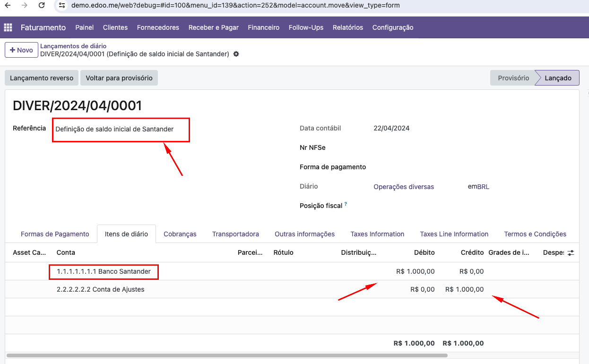589x364 pixels.
Task: Switch to Formas de Pagamento tab
Action: (55, 234)
